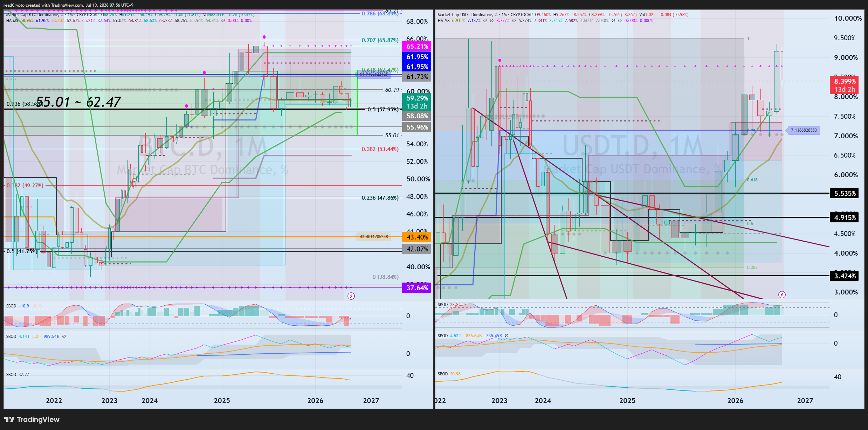Select the SBOD 30.98 legend
This screenshot has height=430, width=868.
coord(449,374)
